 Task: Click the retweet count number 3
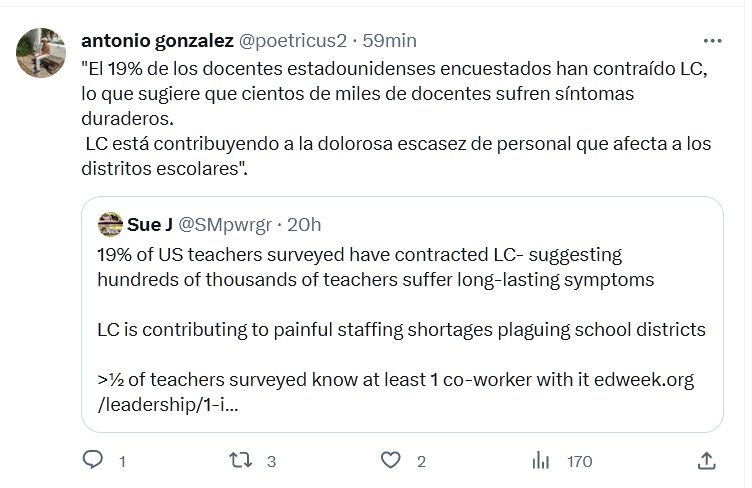[x=271, y=462]
